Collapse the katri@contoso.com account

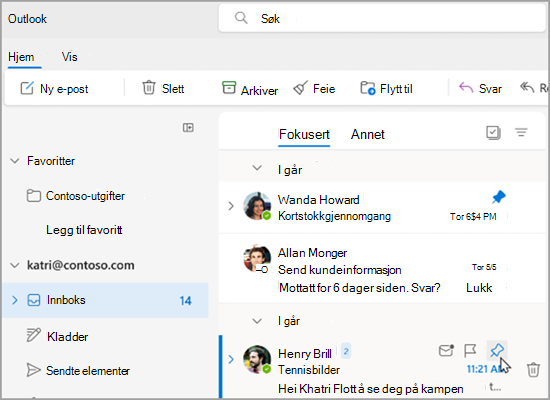tap(15, 265)
